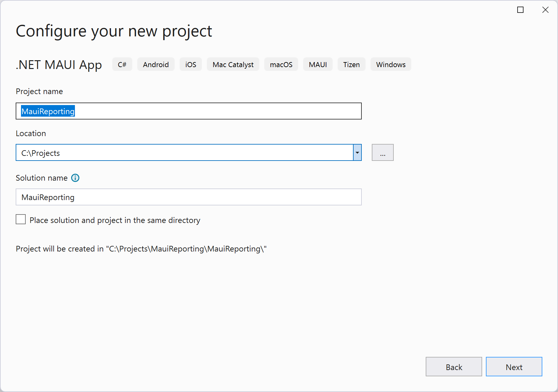Click the MAUI project type tag
The image size is (558, 392).
click(318, 65)
